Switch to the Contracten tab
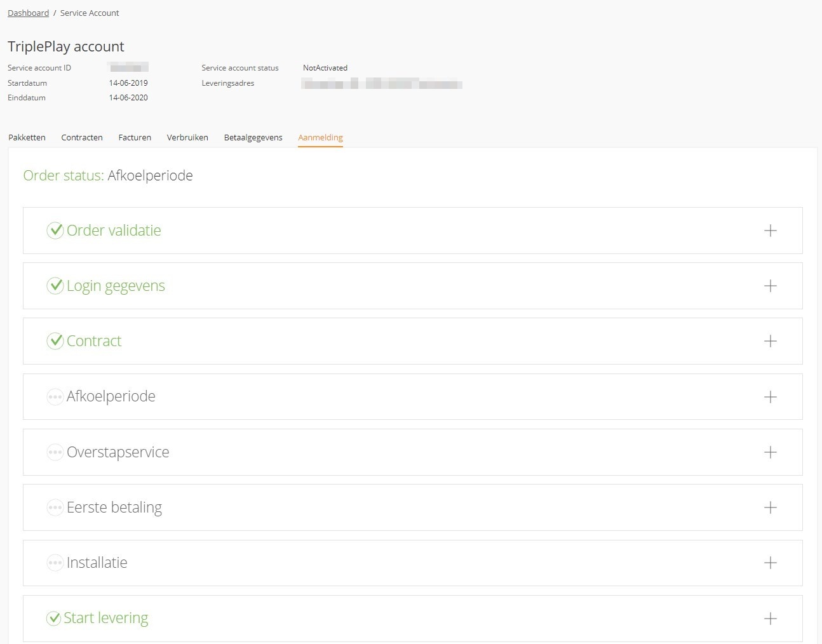The image size is (822, 644). pyautogui.click(x=82, y=137)
